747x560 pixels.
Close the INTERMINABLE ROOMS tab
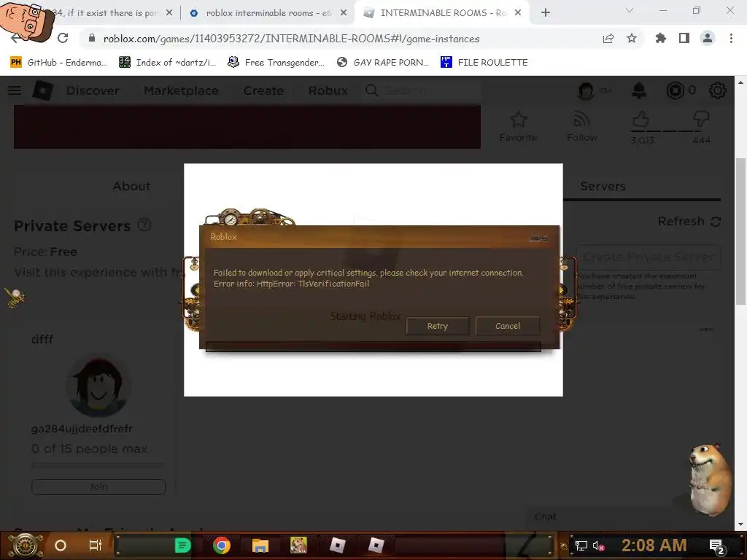click(518, 13)
